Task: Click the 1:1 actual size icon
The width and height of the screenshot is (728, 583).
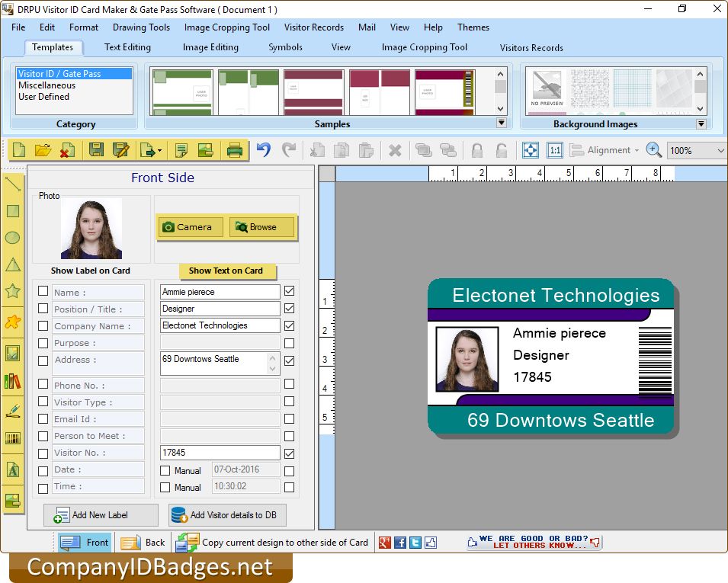Action: click(x=555, y=150)
